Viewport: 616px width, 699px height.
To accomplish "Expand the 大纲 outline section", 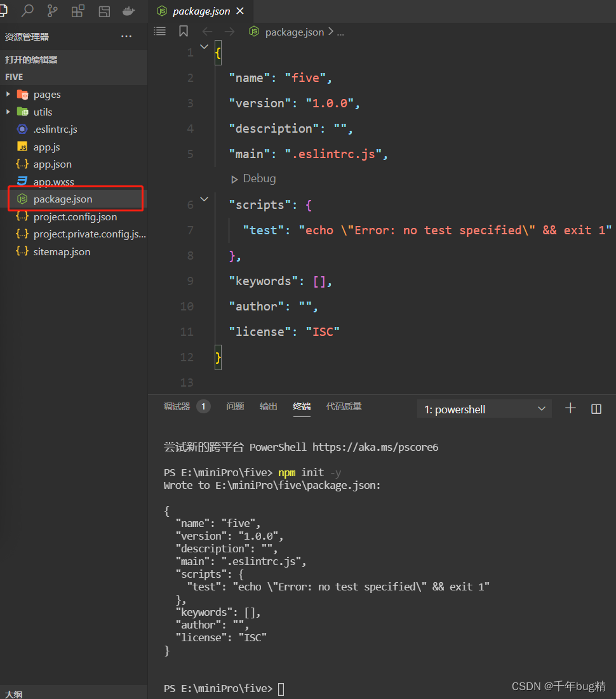I will [74, 693].
